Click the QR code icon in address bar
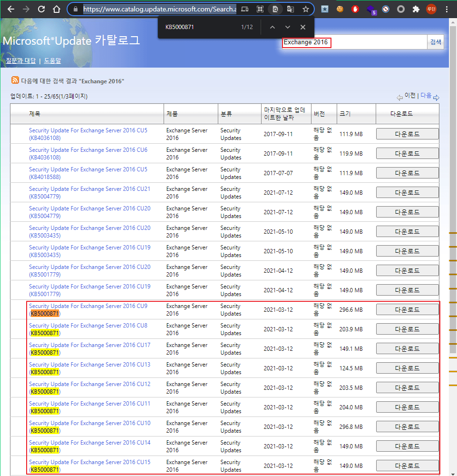 click(x=260, y=9)
